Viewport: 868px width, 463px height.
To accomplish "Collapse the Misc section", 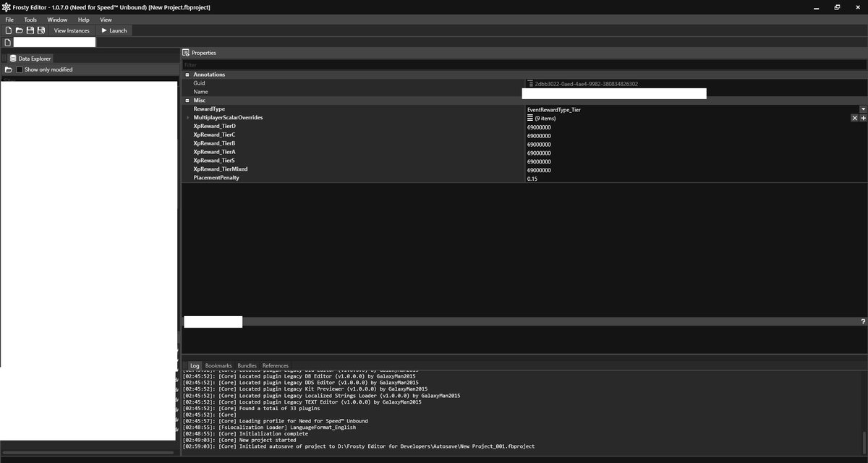I will [187, 101].
